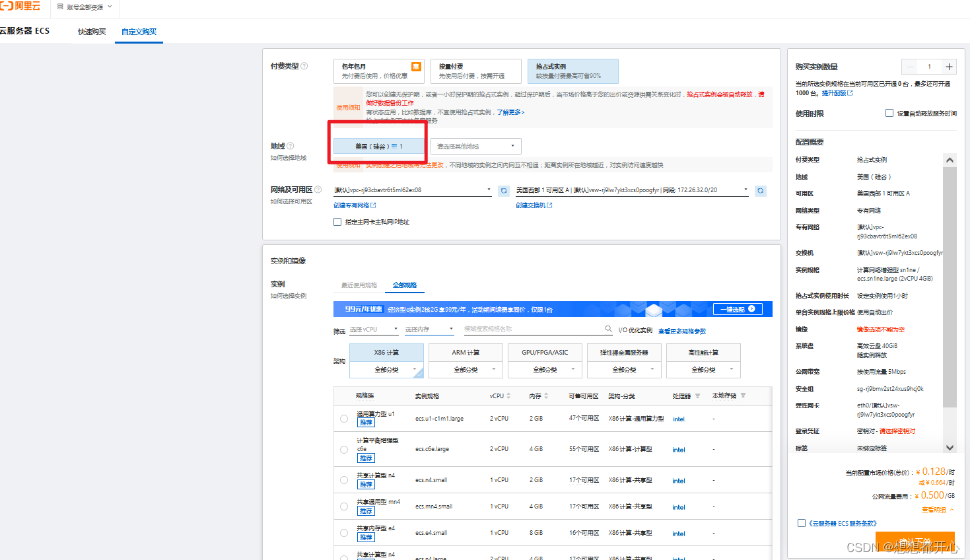Click the orange 惠 discount badge on 包年包月

click(416, 66)
